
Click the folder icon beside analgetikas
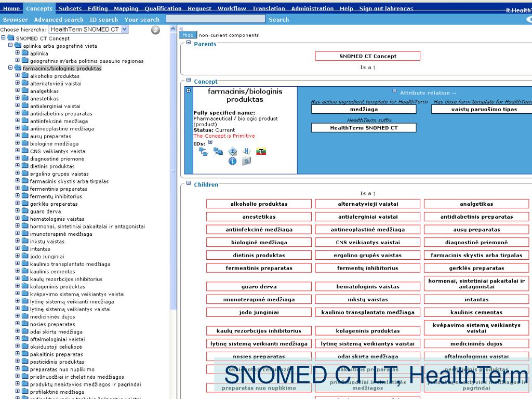click(25, 90)
